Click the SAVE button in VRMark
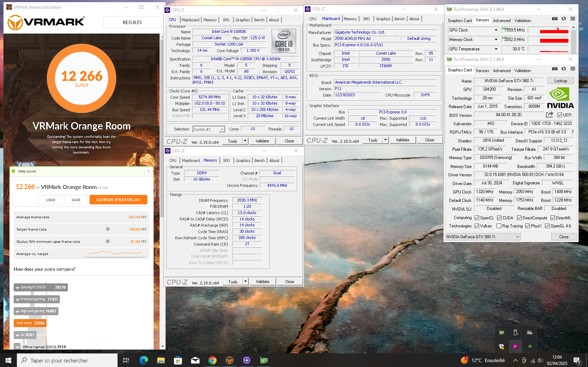The width and height of the screenshot is (588, 367). click(76, 200)
